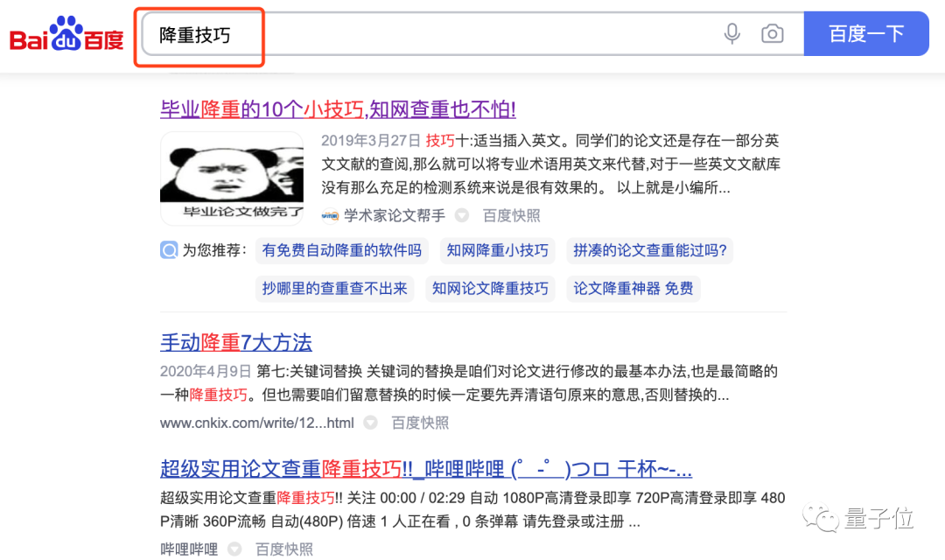
Task: Open result 超级实用论文查重降重技巧!!_哔哩哔哩
Action: (x=425, y=468)
